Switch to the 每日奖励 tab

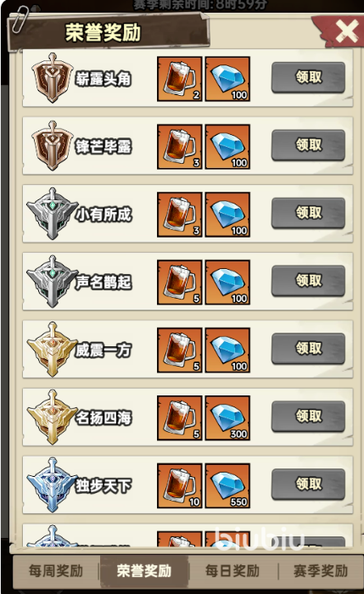point(232,571)
